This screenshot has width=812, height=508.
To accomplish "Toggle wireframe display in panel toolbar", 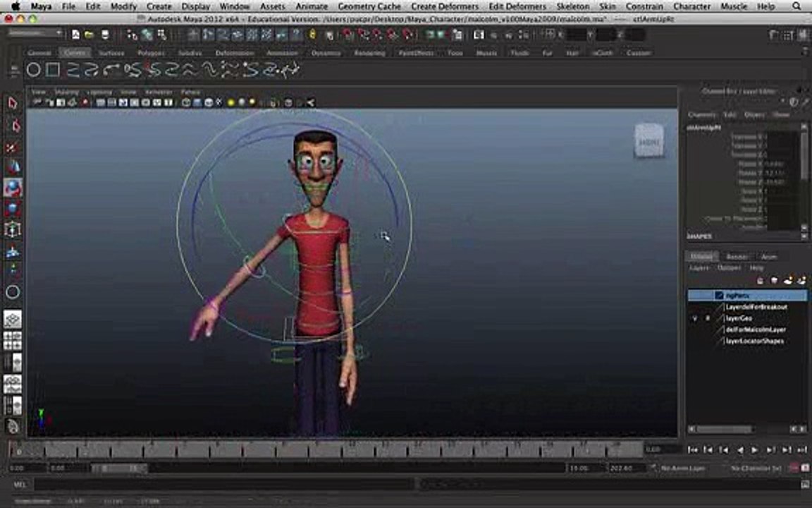I will click(x=186, y=102).
